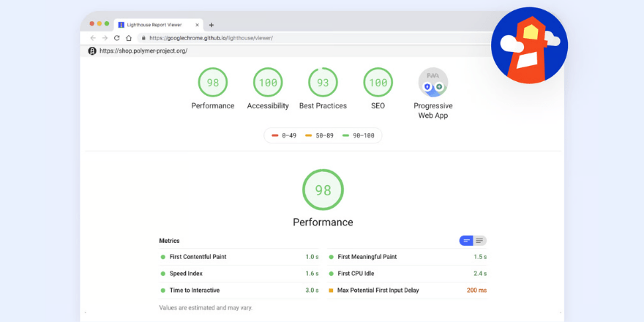Click the browser back arrow
The image size is (644, 322).
coord(93,38)
